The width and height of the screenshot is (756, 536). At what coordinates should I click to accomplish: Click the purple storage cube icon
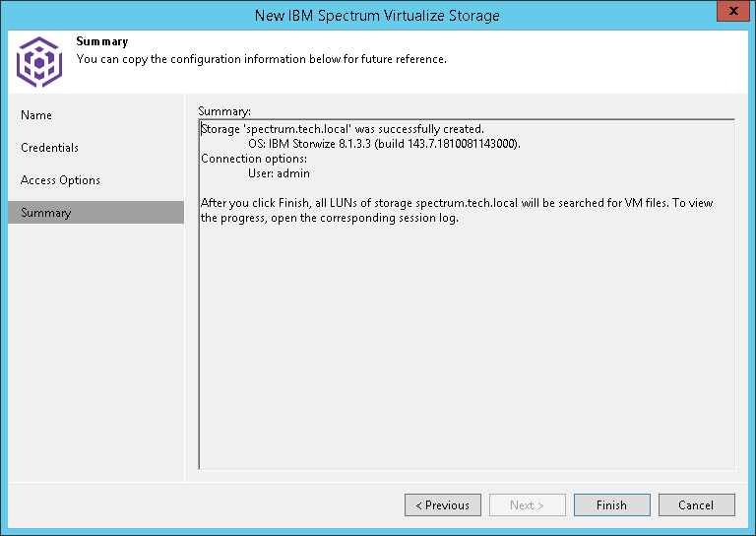39,62
